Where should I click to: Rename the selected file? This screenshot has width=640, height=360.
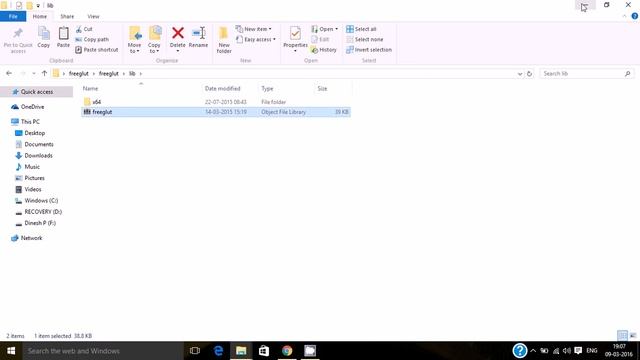point(198,38)
